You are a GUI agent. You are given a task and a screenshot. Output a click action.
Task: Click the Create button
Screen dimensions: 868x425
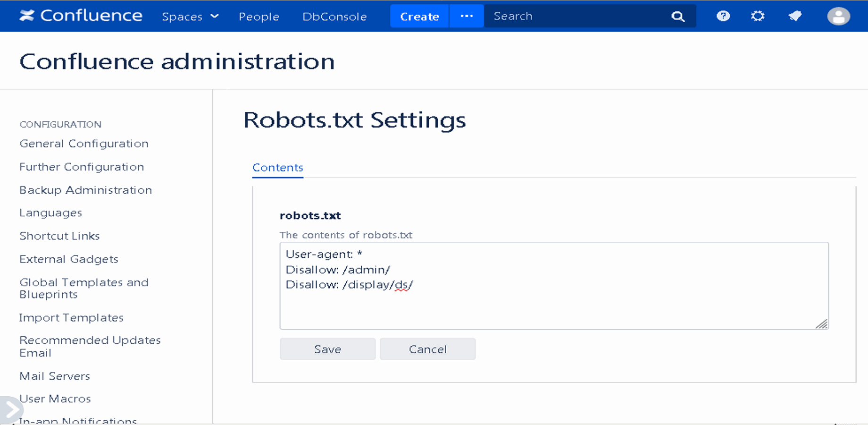419,16
